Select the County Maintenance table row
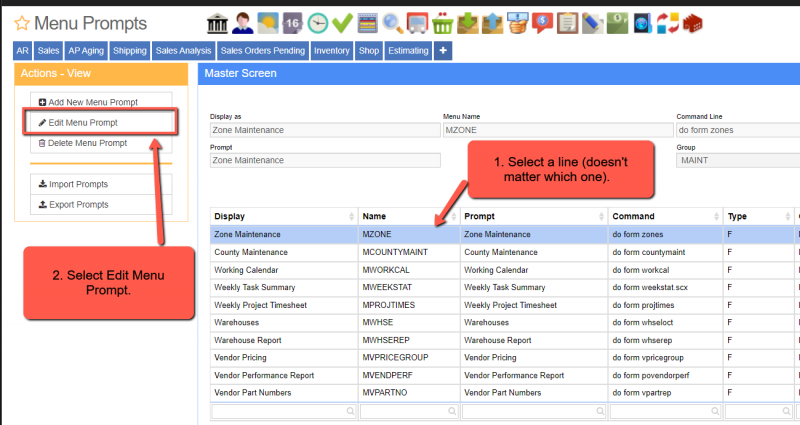Viewport: 800px width, 425px height. pos(283,253)
